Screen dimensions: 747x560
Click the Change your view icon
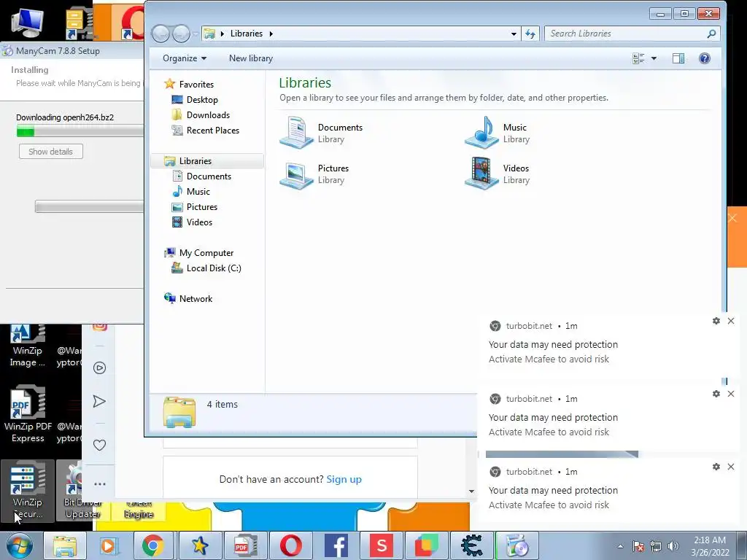638,58
